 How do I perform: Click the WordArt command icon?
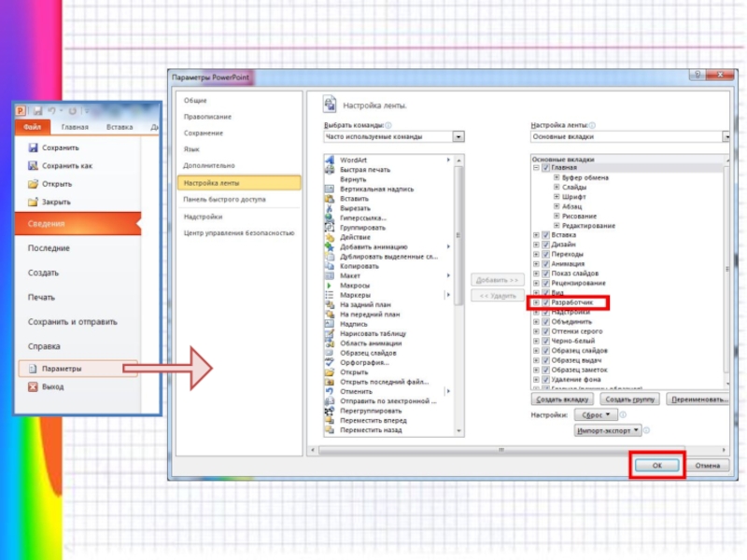(330, 160)
